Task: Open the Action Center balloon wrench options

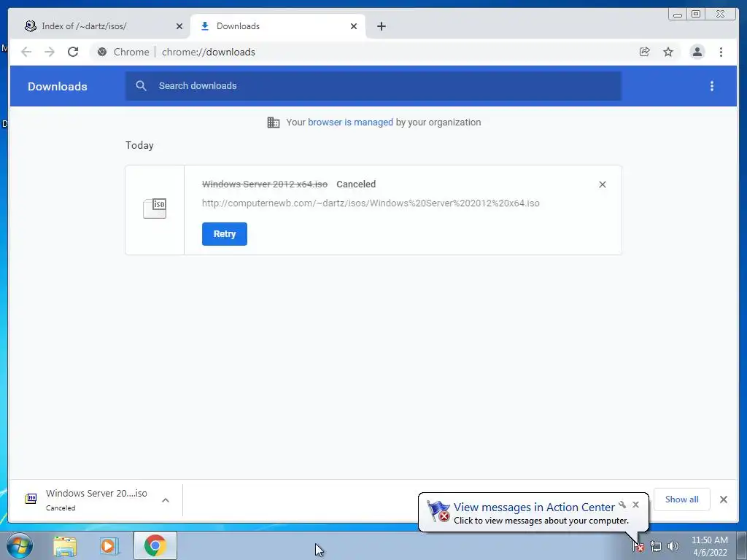Action: coord(622,505)
